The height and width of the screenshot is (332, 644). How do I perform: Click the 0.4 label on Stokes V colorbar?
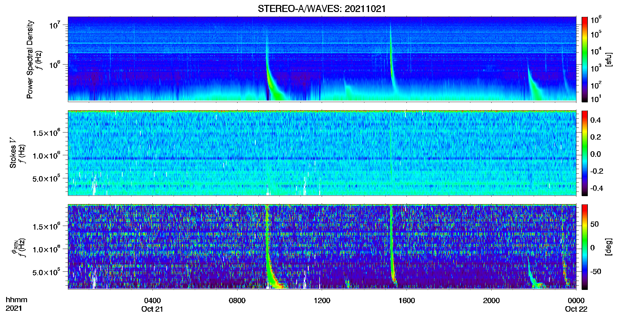click(595, 120)
